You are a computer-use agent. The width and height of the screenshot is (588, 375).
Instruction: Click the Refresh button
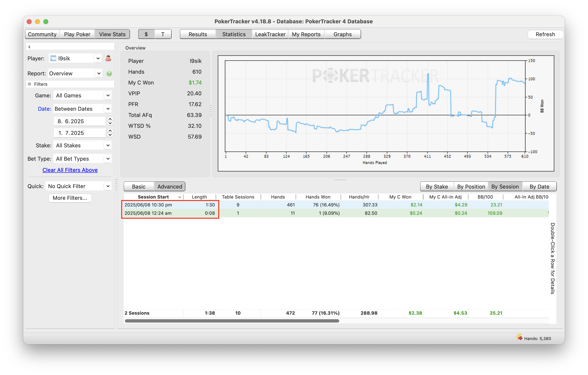click(x=545, y=34)
